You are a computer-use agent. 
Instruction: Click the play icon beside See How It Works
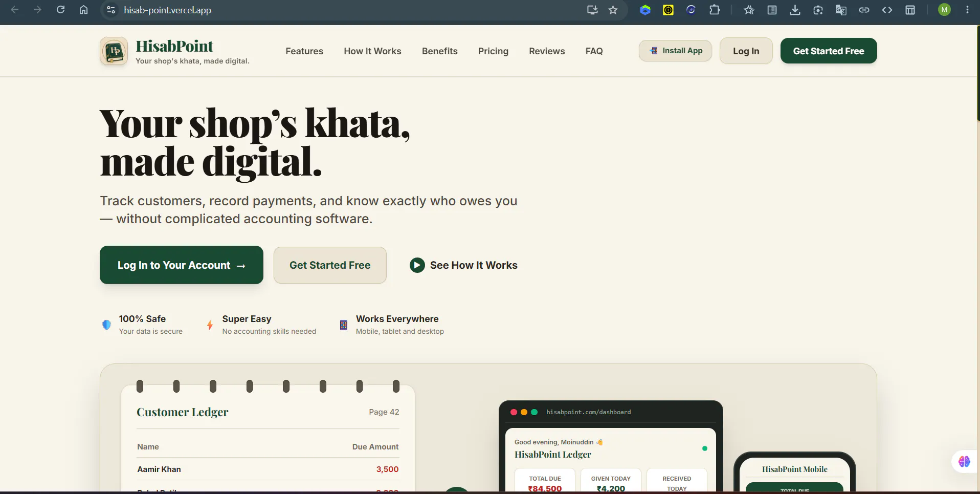pos(417,265)
